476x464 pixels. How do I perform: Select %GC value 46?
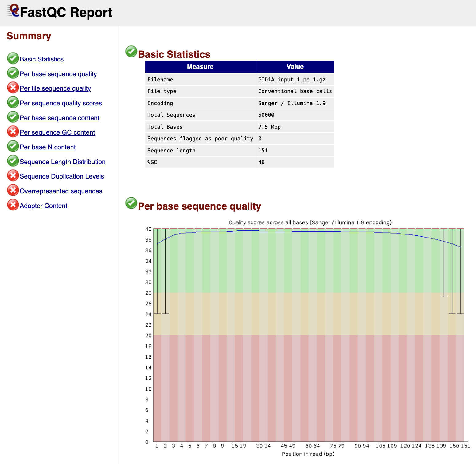pyautogui.click(x=261, y=162)
